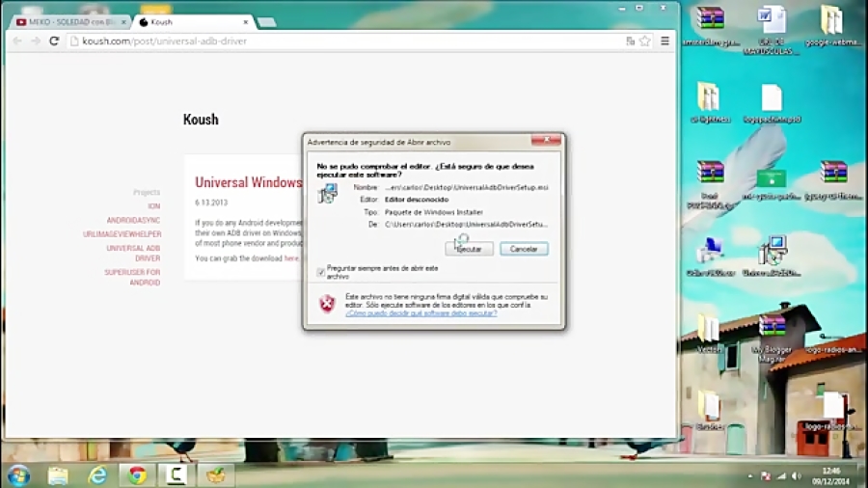
Task: Open File Explorer from the taskbar
Action: point(58,475)
